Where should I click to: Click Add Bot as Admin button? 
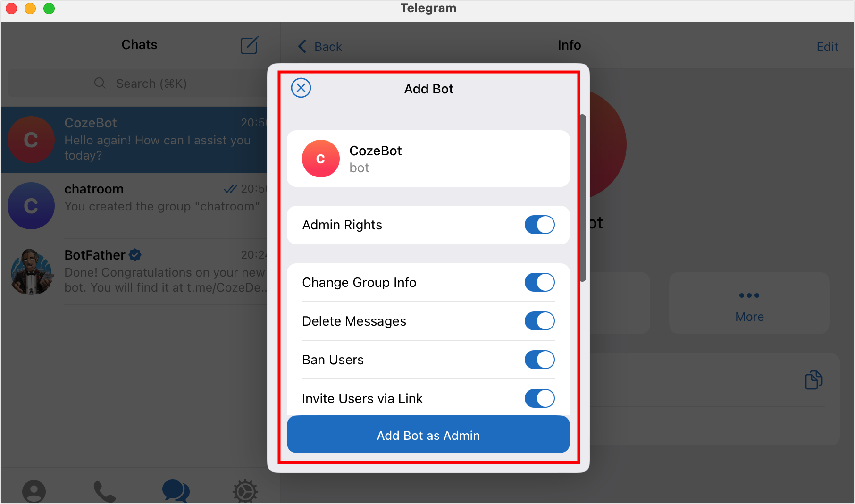pos(428,435)
